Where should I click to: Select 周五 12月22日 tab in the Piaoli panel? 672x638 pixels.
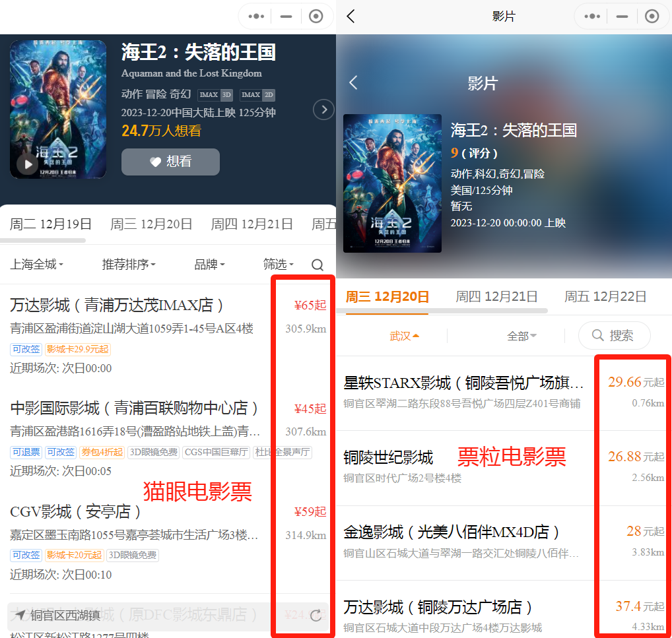(x=605, y=296)
